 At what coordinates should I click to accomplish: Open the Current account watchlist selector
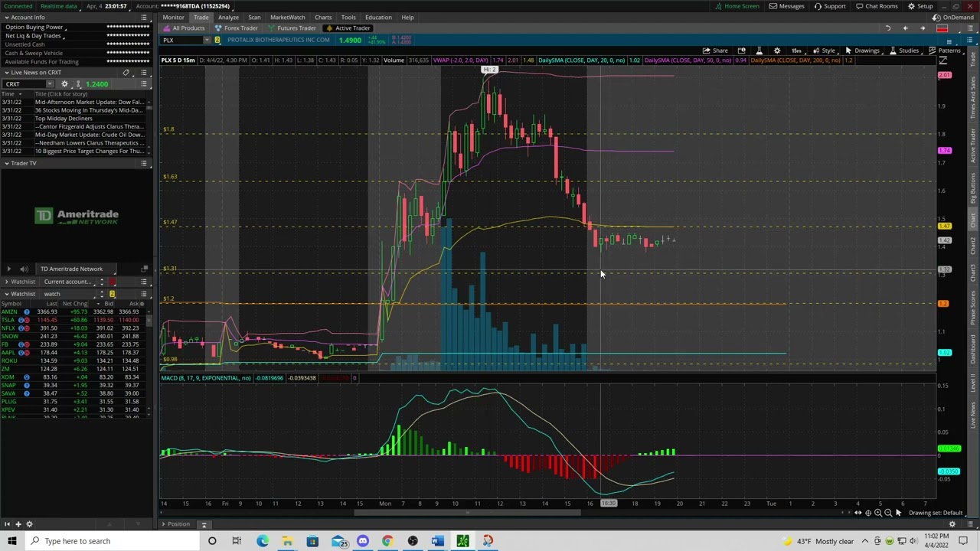pyautogui.click(x=68, y=282)
